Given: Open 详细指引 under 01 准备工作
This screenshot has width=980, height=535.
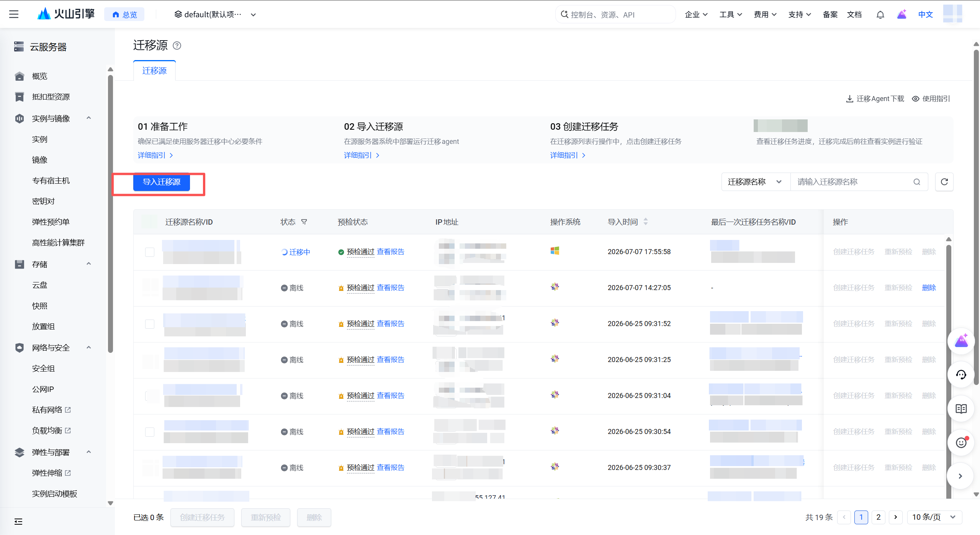Looking at the screenshot, I should [x=155, y=155].
